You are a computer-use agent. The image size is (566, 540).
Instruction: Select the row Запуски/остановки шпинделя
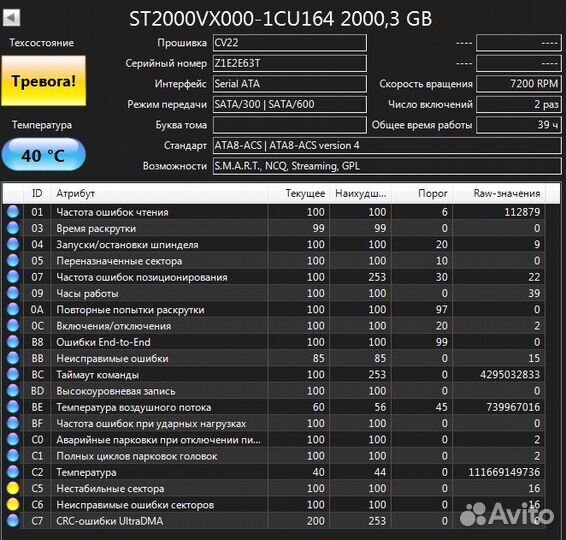pyautogui.click(x=274, y=244)
